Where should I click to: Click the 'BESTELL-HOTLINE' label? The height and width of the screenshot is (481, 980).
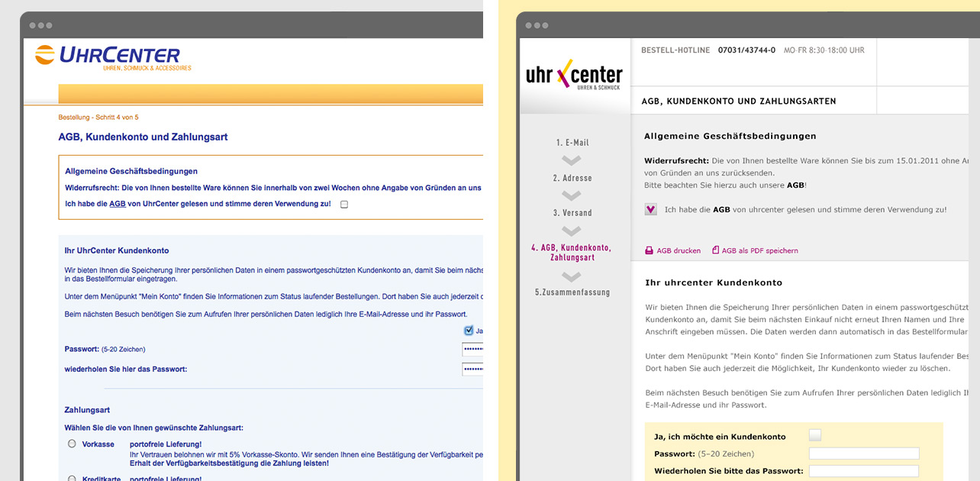pos(675,50)
